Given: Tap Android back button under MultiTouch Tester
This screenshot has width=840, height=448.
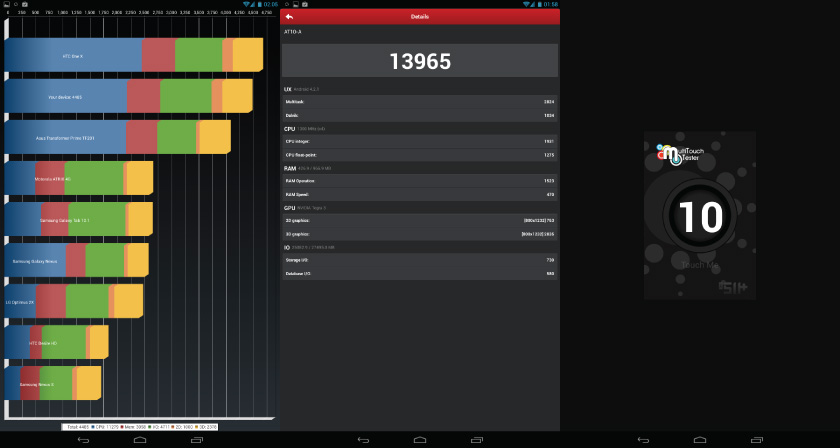Looking at the screenshot, I should tap(643, 440).
